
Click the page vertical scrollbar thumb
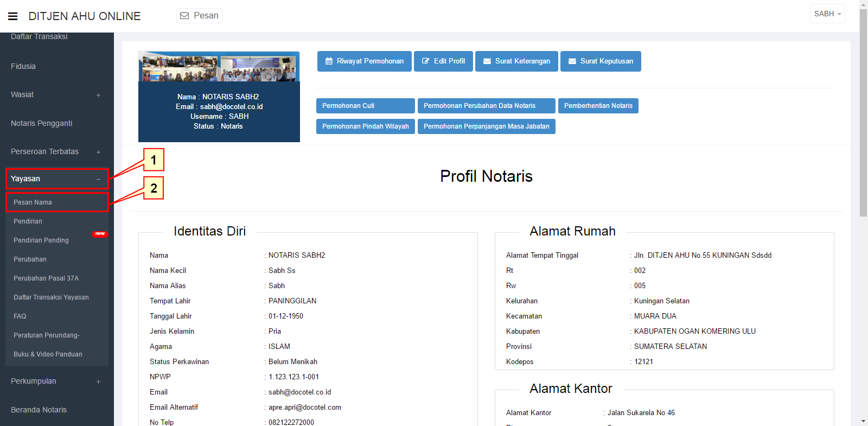(x=863, y=113)
